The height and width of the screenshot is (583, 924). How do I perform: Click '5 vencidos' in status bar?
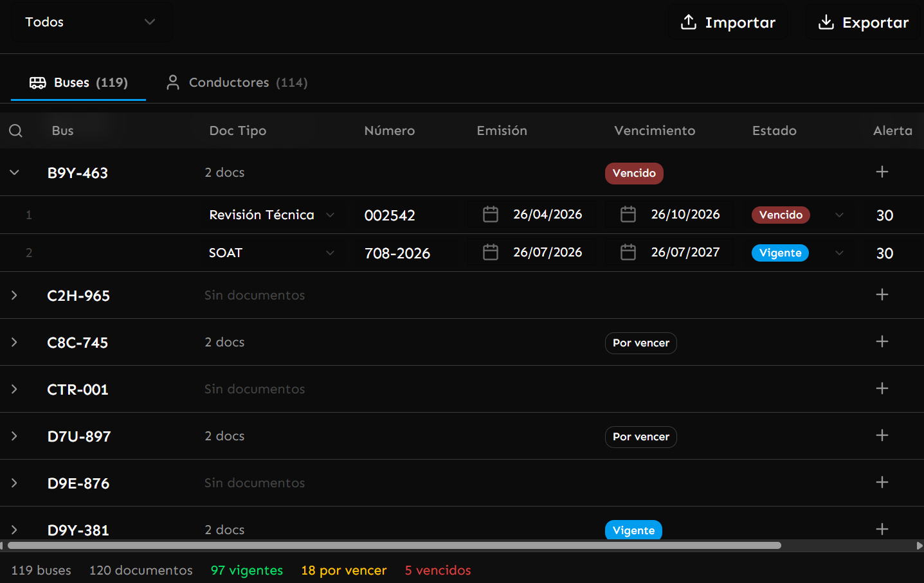click(x=438, y=570)
